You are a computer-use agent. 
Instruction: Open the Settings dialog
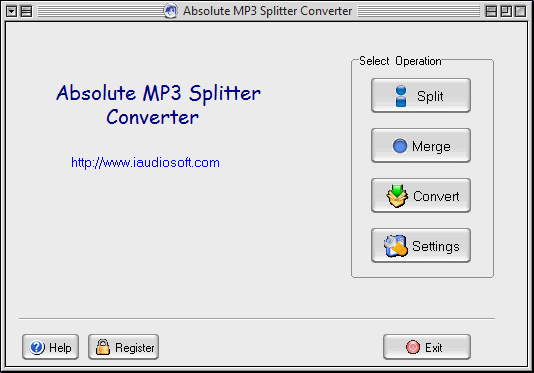pos(421,246)
